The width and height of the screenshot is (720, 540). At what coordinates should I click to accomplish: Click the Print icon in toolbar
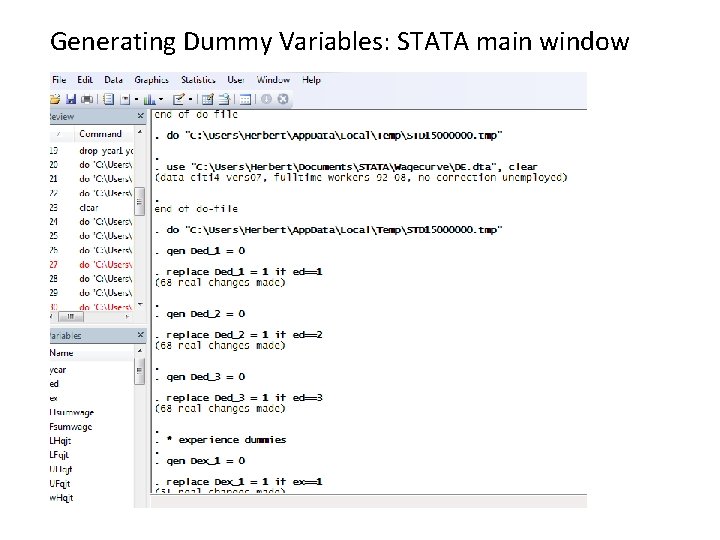tap(87, 99)
